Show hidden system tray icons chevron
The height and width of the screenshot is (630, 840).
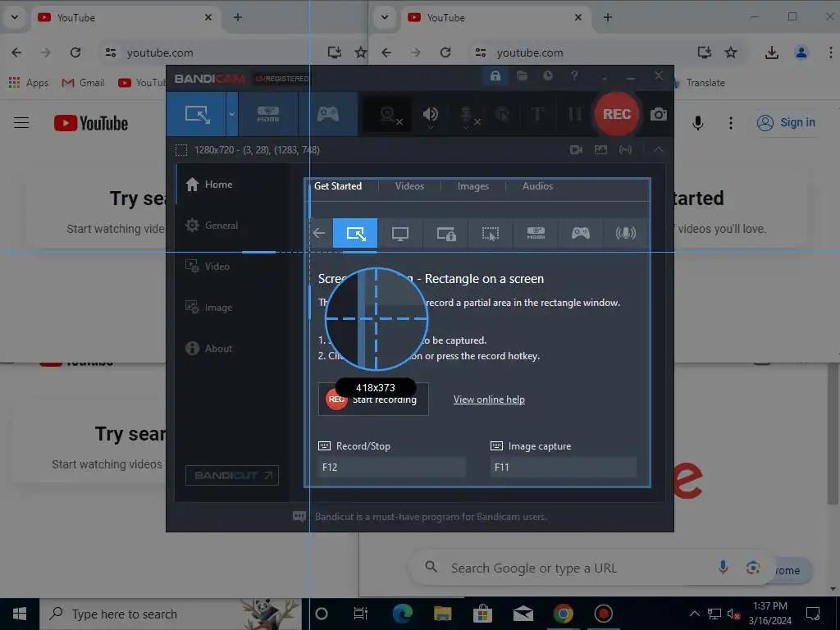(694, 614)
